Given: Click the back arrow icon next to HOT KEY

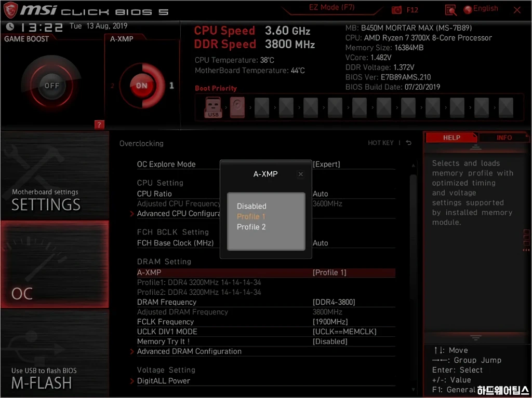Looking at the screenshot, I should coord(409,143).
